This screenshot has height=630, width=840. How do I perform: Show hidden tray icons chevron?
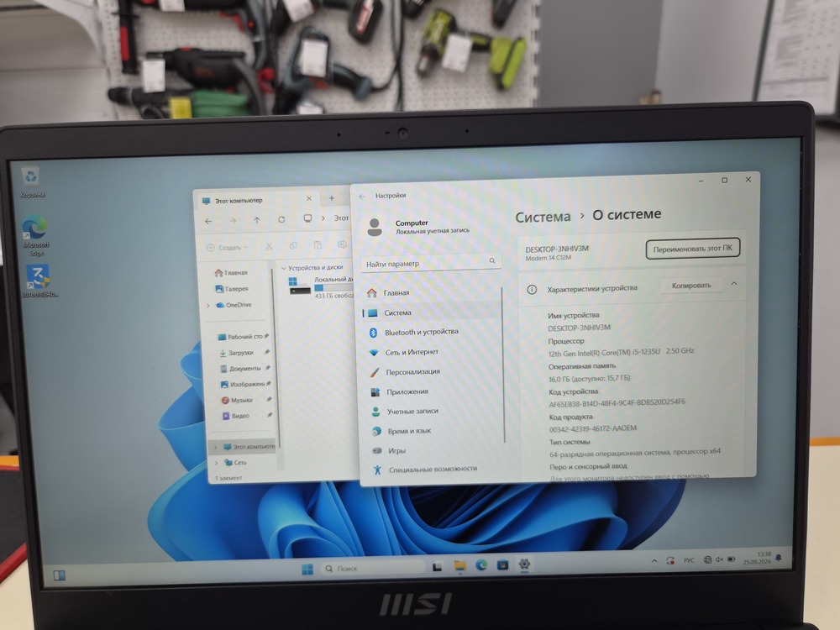(654, 561)
